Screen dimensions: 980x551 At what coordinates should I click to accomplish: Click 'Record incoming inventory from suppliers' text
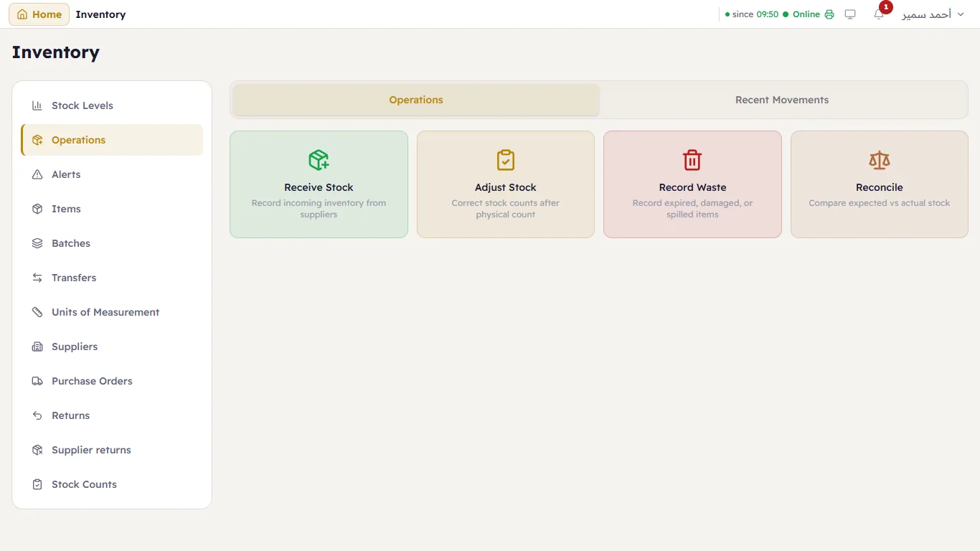coord(319,209)
